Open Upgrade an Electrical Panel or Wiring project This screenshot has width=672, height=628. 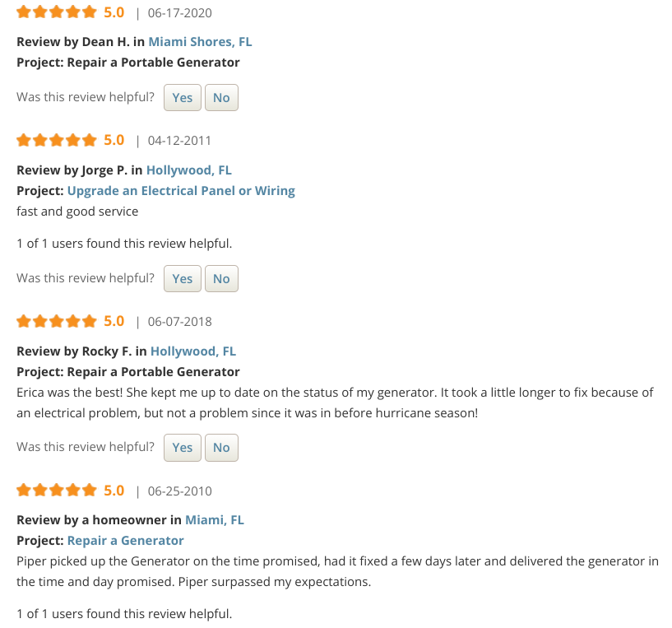pos(181,191)
